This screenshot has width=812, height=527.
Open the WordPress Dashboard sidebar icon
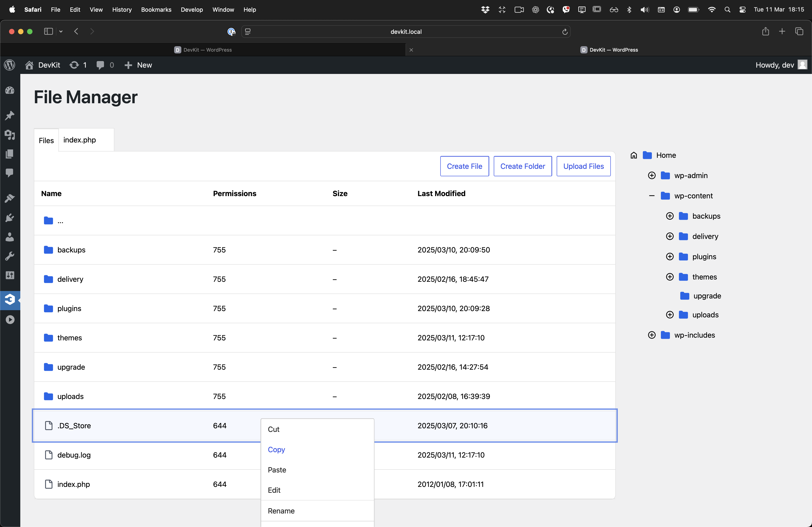click(x=10, y=90)
